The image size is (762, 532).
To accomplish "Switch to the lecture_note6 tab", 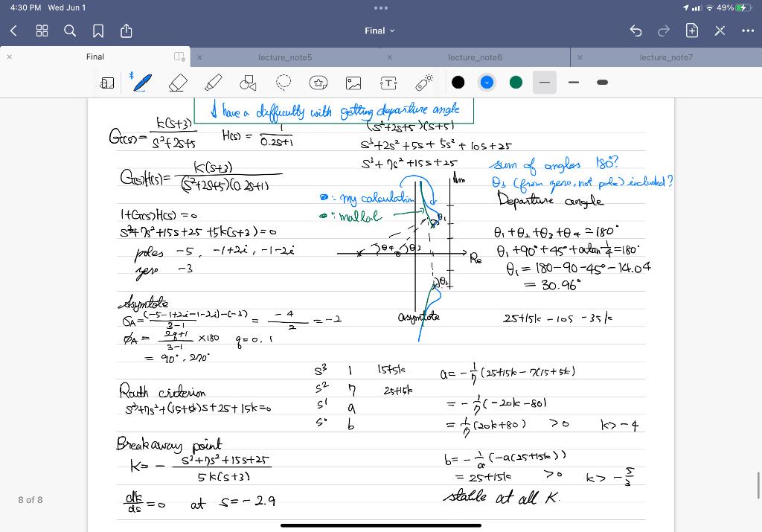I will coord(475,57).
